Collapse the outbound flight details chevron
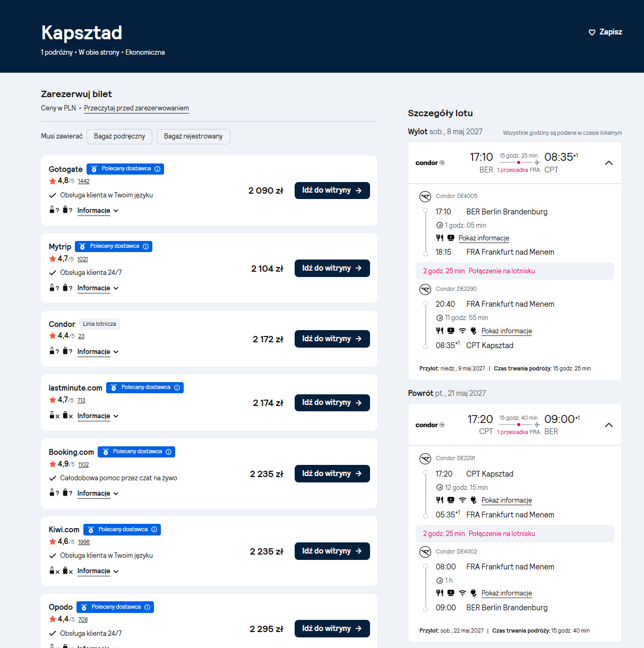Screen dimensions: 644x648 [x=609, y=163]
